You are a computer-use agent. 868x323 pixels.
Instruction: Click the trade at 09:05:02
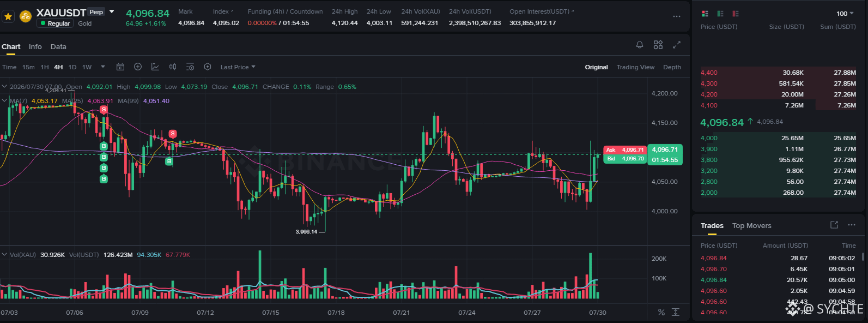coord(778,258)
